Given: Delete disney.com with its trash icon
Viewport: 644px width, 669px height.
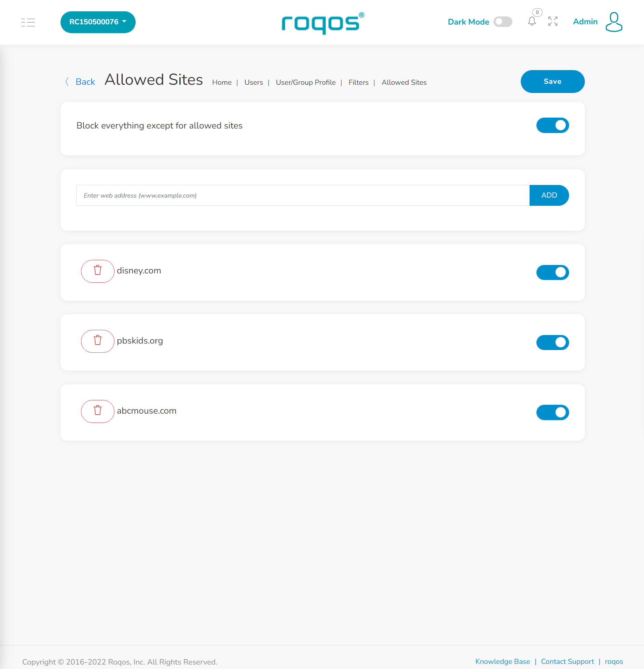Looking at the screenshot, I should [x=97, y=271].
